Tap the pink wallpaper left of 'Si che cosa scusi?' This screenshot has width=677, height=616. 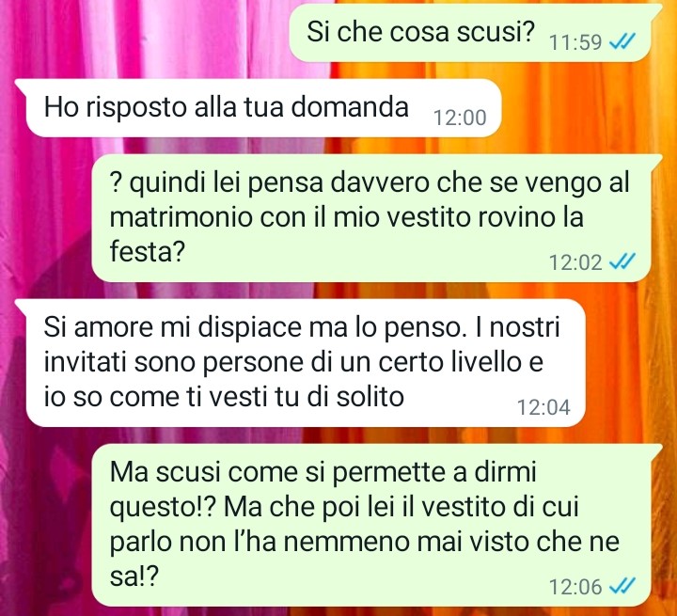pyautogui.click(x=143, y=33)
